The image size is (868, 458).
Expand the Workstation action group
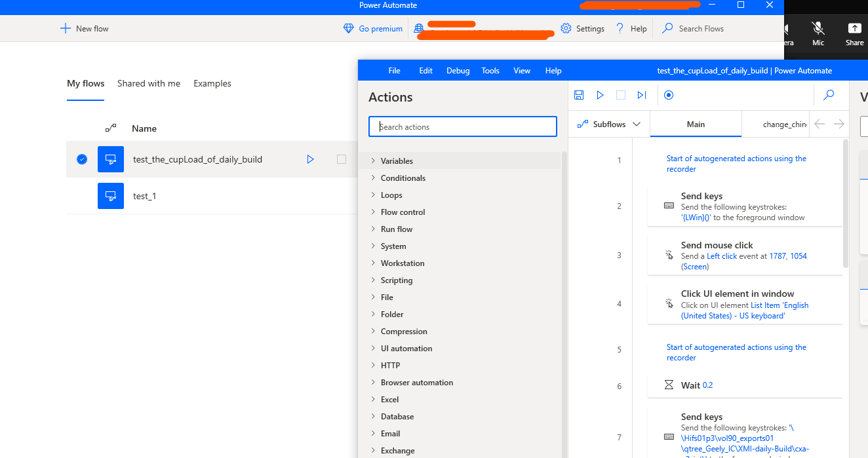[374, 263]
